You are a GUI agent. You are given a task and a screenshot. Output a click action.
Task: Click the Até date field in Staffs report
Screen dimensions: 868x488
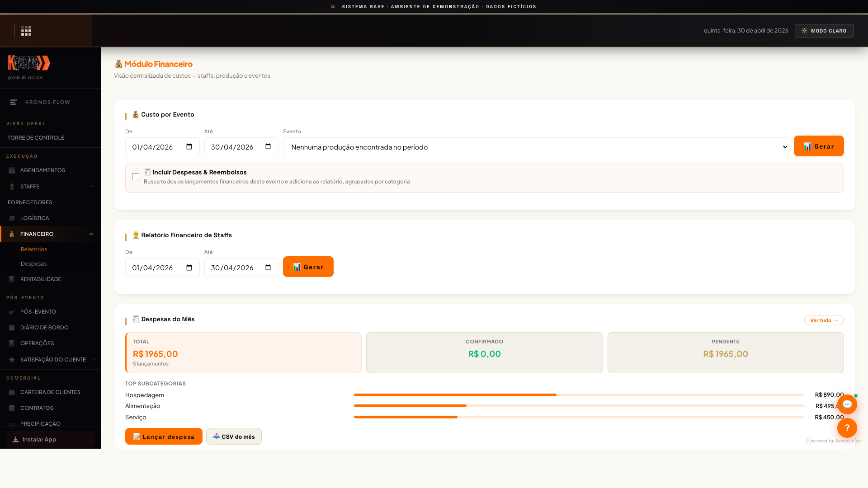pyautogui.click(x=241, y=267)
